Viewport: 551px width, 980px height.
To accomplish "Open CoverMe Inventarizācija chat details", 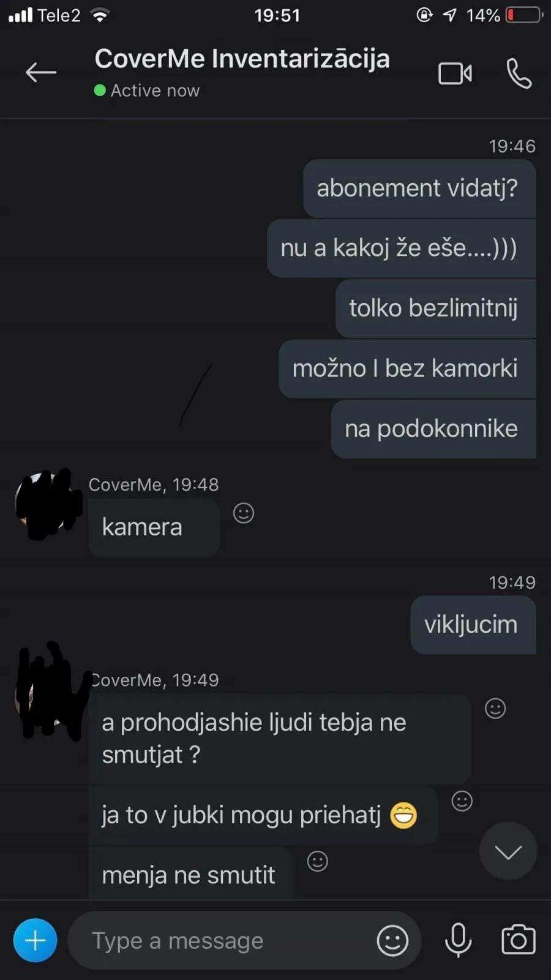I will (242, 59).
